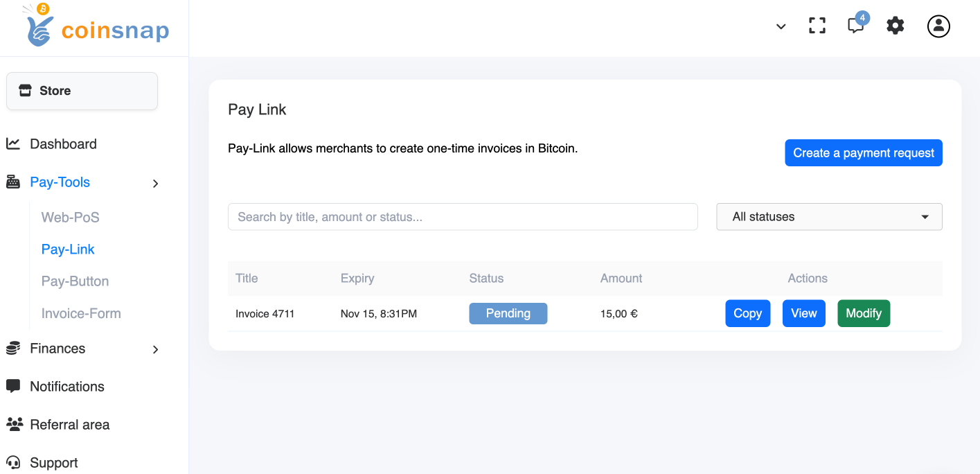Select Invoice-Form in the sidebar
980x474 pixels.
pyautogui.click(x=81, y=313)
